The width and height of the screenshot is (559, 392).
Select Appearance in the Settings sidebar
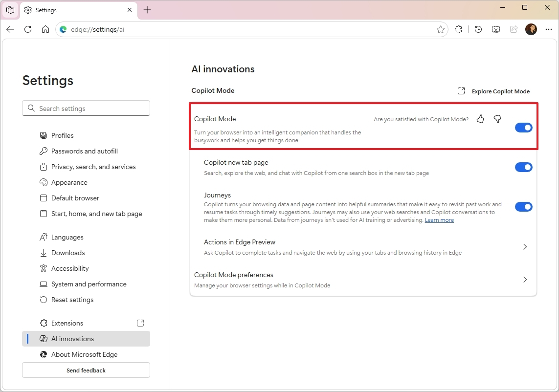(x=69, y=182)
